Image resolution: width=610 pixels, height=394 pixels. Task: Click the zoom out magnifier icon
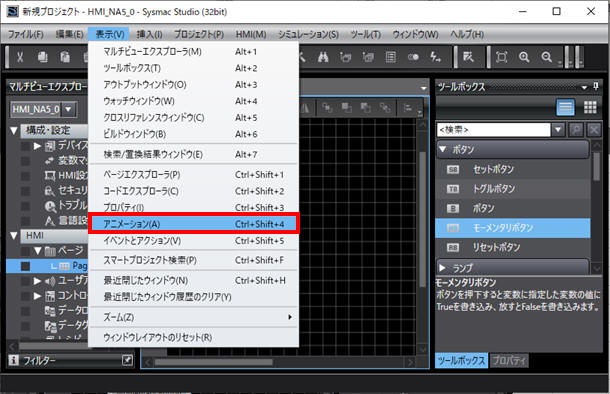click(x=547, y=58)
